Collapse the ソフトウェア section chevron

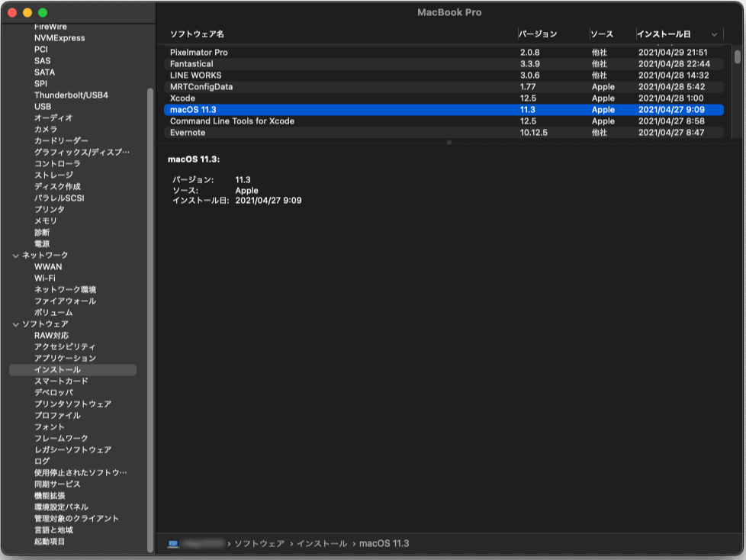pyautogui.click(x=16, y=324)
